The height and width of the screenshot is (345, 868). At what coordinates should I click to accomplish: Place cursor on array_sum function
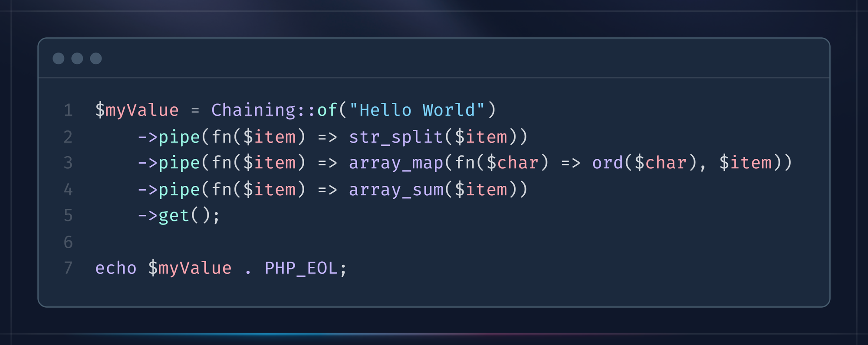pyautogui.click(x=396, y=190)
